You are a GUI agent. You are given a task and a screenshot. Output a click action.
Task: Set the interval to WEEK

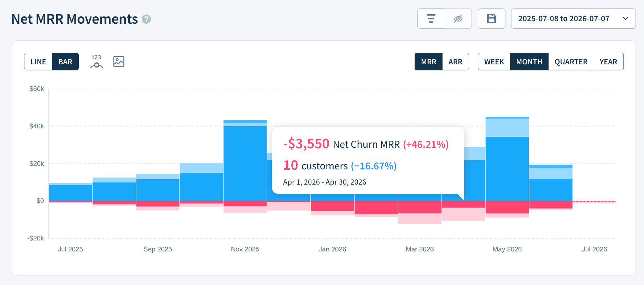494,62
